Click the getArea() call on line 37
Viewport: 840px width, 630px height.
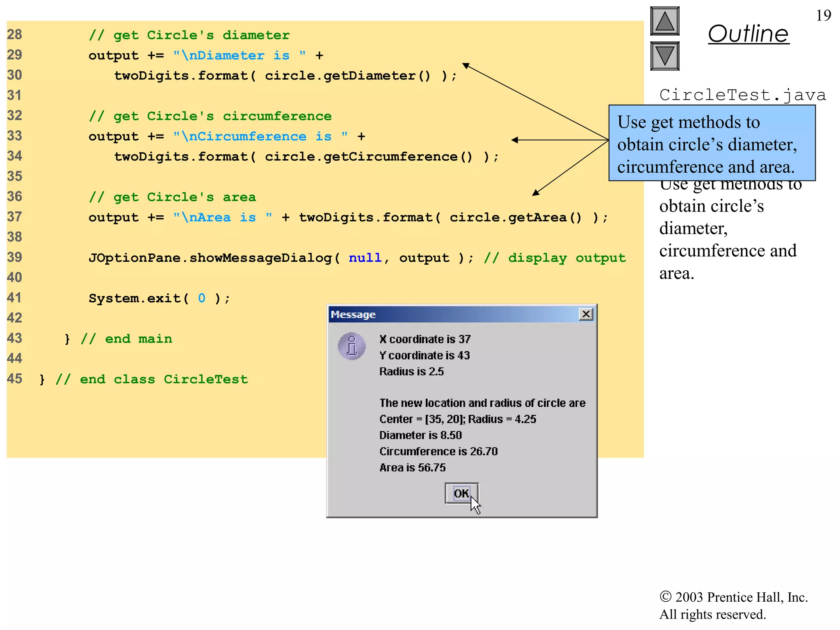pos(545,217)
